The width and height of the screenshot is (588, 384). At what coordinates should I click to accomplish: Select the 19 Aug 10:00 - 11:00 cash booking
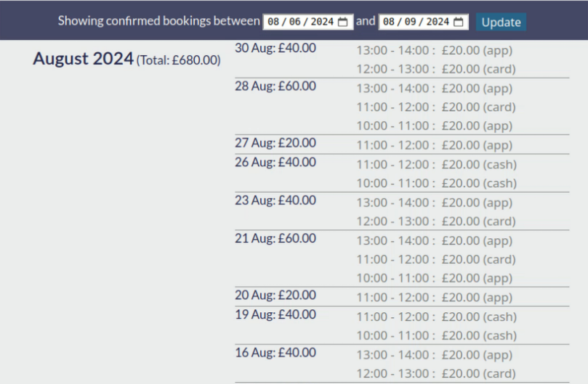tap(437, 335)
